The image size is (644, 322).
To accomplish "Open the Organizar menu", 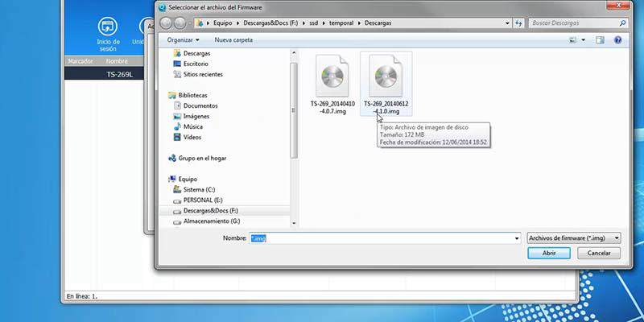I will point(184,39).
